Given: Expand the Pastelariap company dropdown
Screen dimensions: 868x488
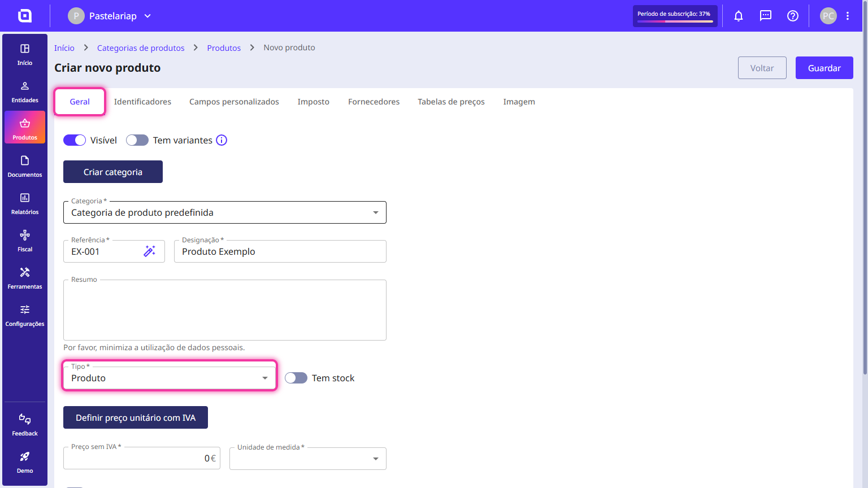Looking at the screenshot, I should pyautogui.click(x=110, y=16).
